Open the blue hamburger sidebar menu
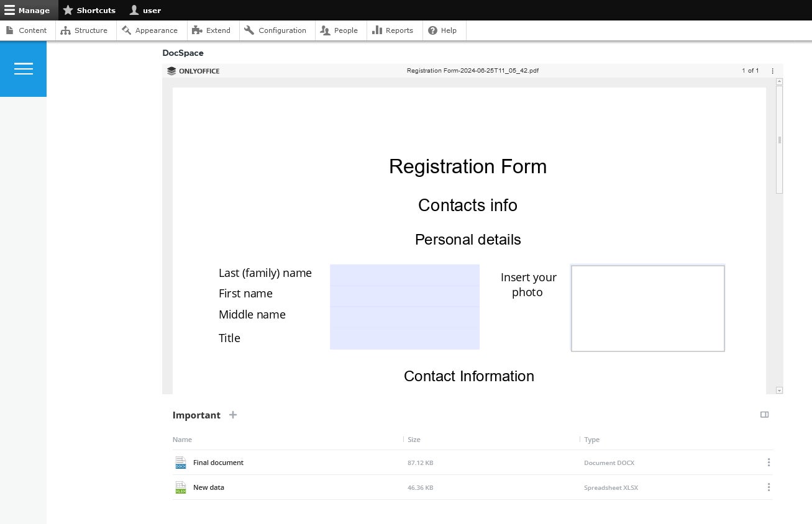 (x=24, y=68)
